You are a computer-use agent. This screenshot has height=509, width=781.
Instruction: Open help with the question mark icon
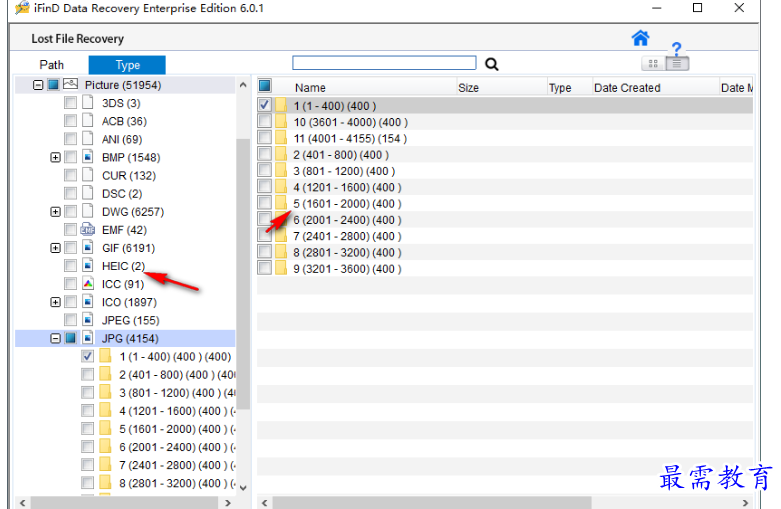676,49
